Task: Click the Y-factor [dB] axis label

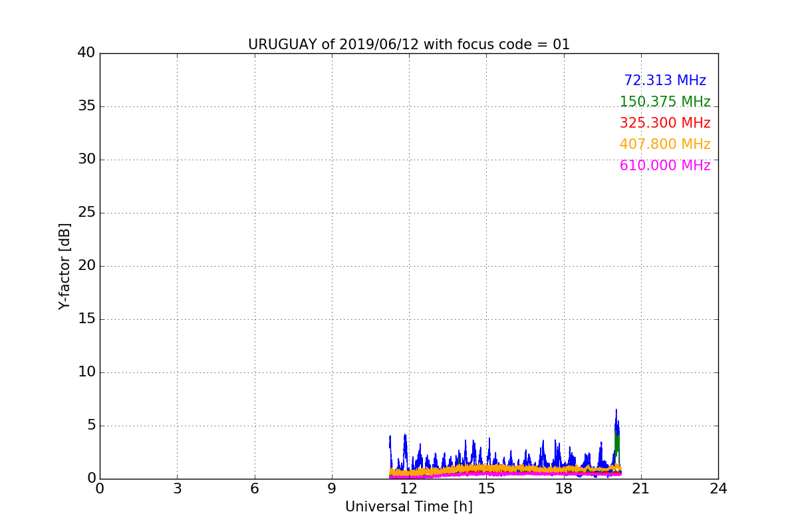Action: coord(65,266)
